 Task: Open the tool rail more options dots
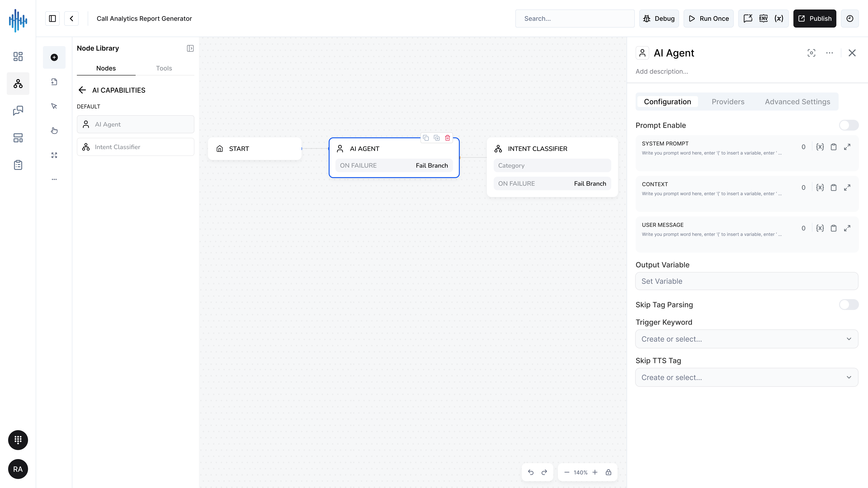click(x=54, y=179)
